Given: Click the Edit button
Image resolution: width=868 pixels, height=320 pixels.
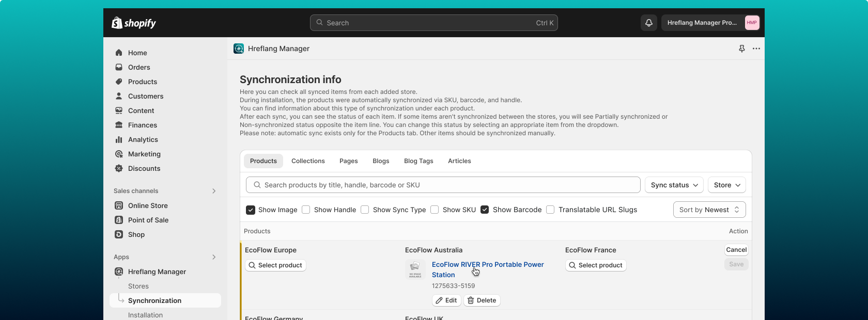Looking at the screenshot, I should tap(446, 300).
